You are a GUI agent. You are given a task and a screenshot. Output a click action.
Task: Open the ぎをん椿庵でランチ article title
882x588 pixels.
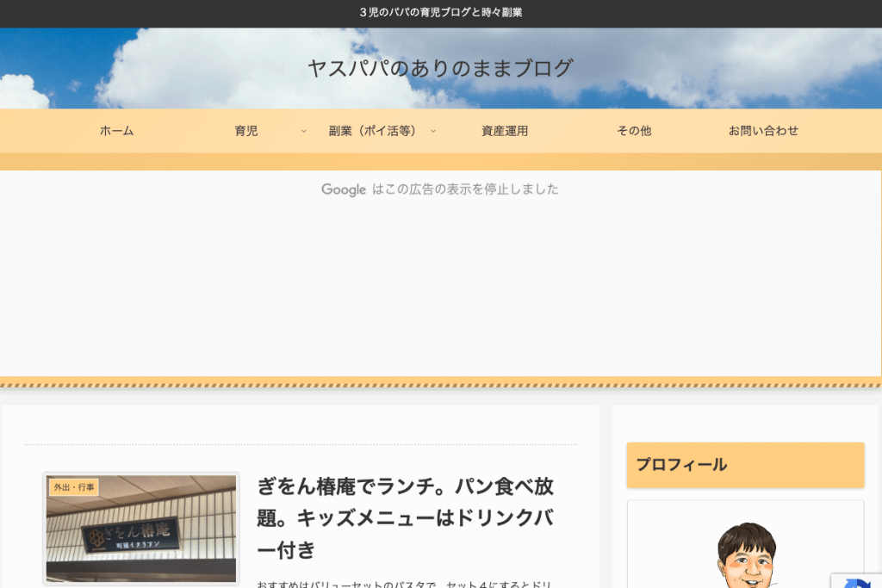click(405, 517)
